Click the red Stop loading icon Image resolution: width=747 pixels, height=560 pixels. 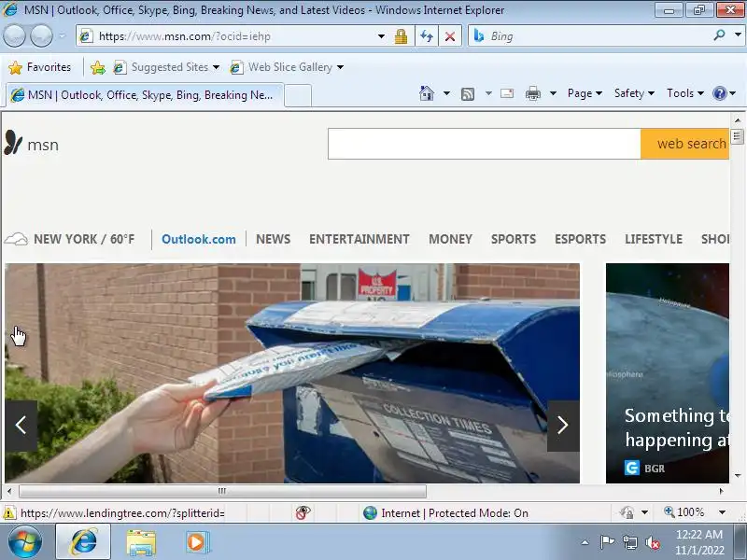tap(450, 36)
